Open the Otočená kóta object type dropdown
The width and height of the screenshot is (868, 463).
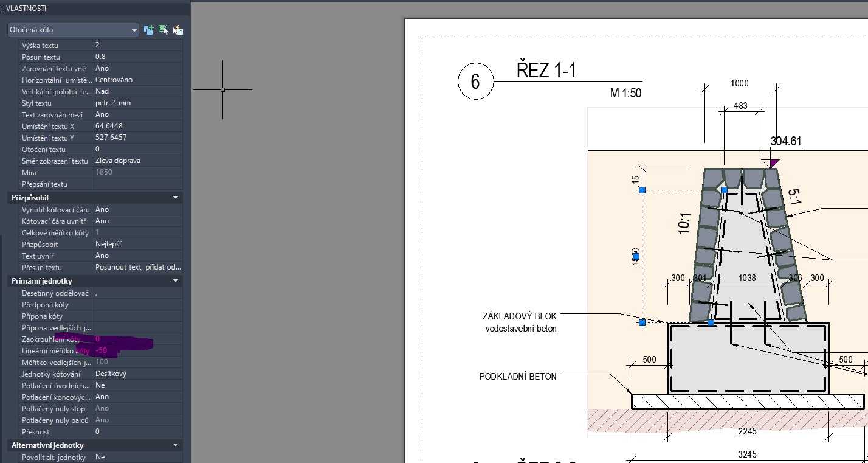(x=73, y=30)
